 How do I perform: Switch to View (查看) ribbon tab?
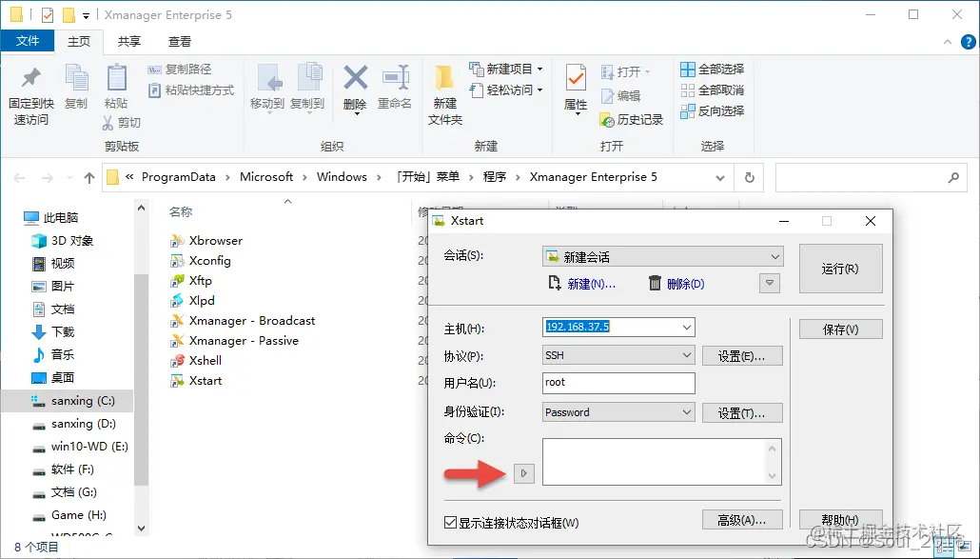tap(180, 41)
